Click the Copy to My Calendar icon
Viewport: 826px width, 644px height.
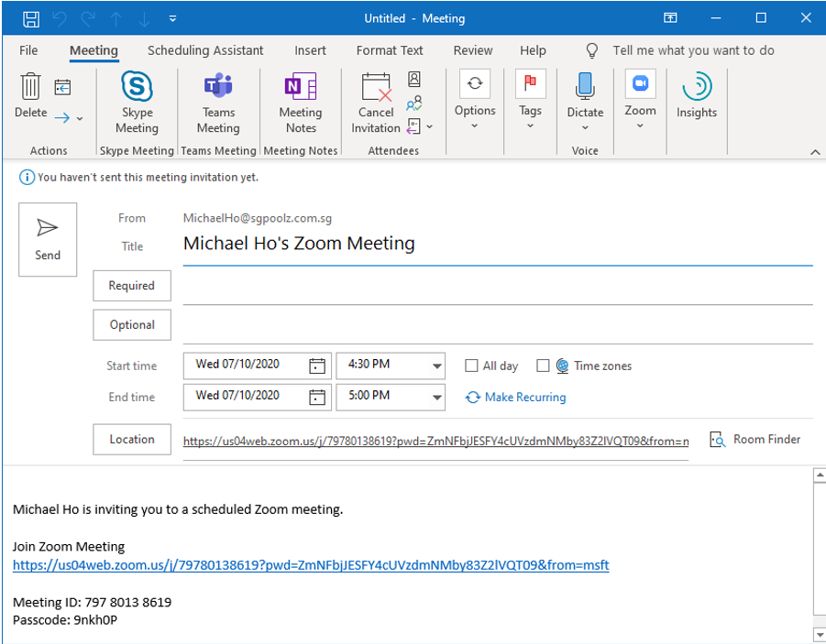(x=62, y=87)
